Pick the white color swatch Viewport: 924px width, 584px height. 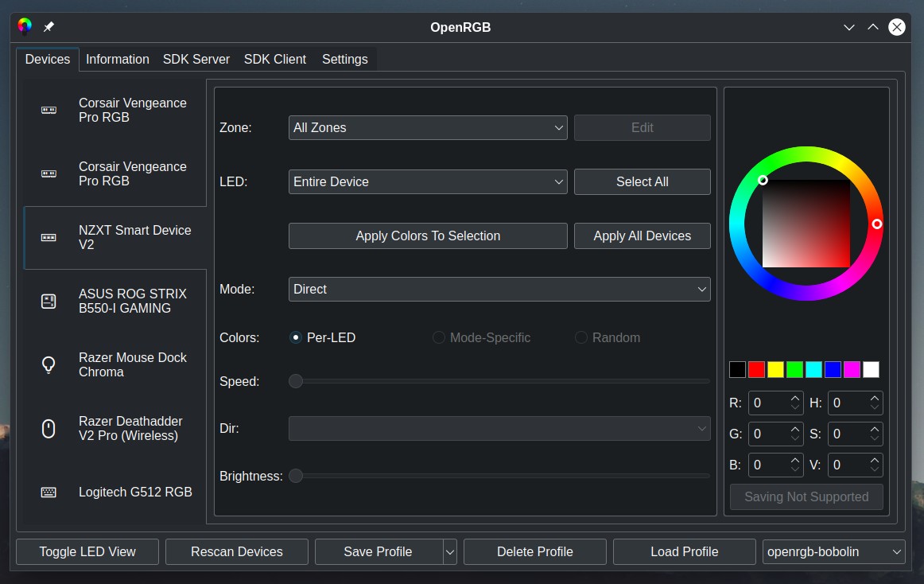pyautogui.click(x=871, y=369)
